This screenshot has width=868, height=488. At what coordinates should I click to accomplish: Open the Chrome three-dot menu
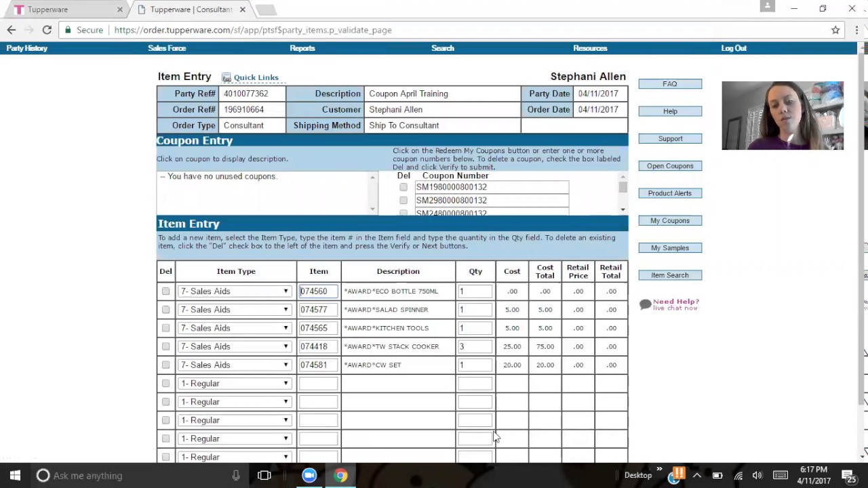[x=857, y=30]
